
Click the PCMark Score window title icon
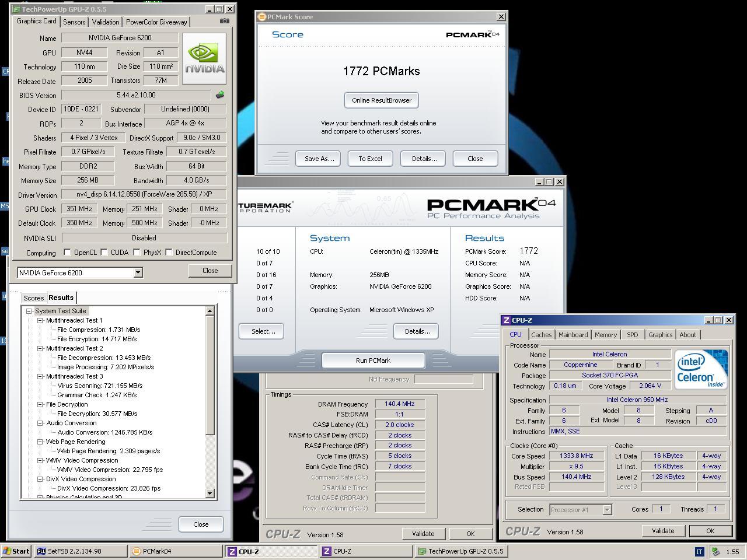pos(262,17)
